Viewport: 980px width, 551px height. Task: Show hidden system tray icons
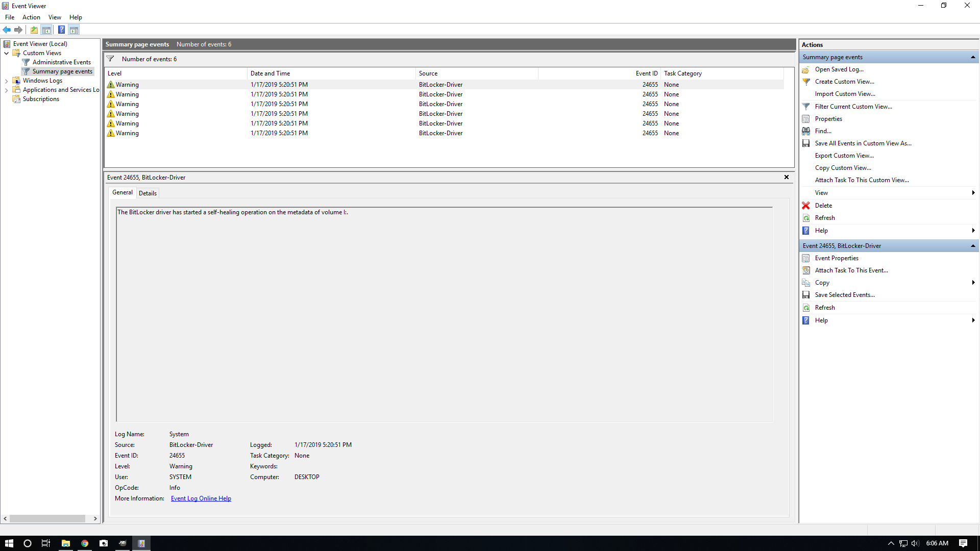pos(891,543)
